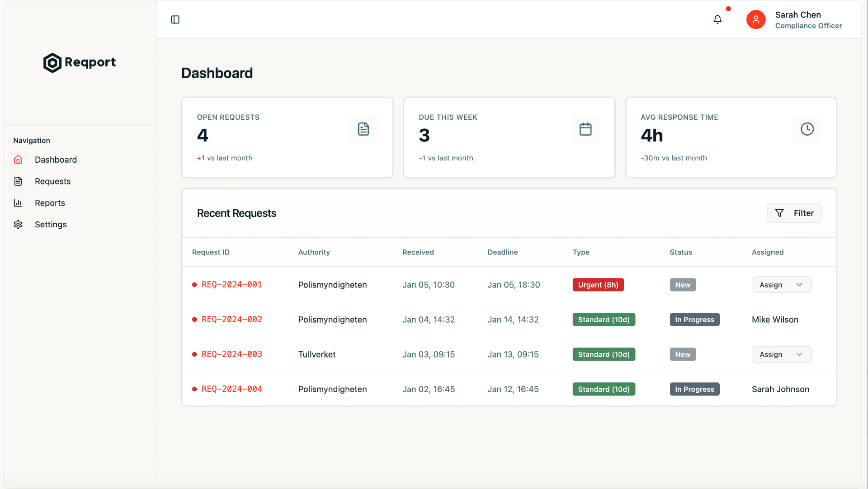Click Sarah Chen's red avatar icon
Viewport: 868px width, 489px height.
756,19
